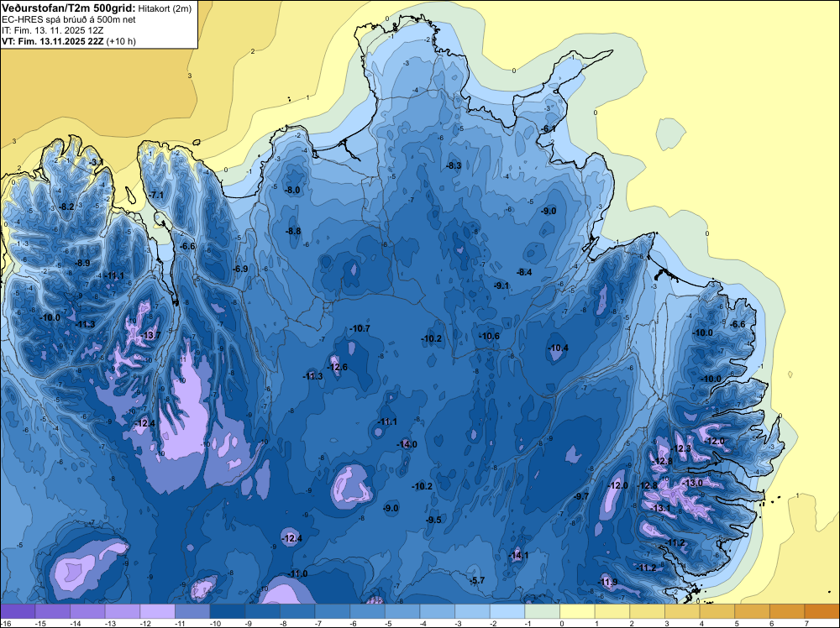Click the -7.1 temperature label
This screenshot has width=840, height=628.
[x=156, y=195]
